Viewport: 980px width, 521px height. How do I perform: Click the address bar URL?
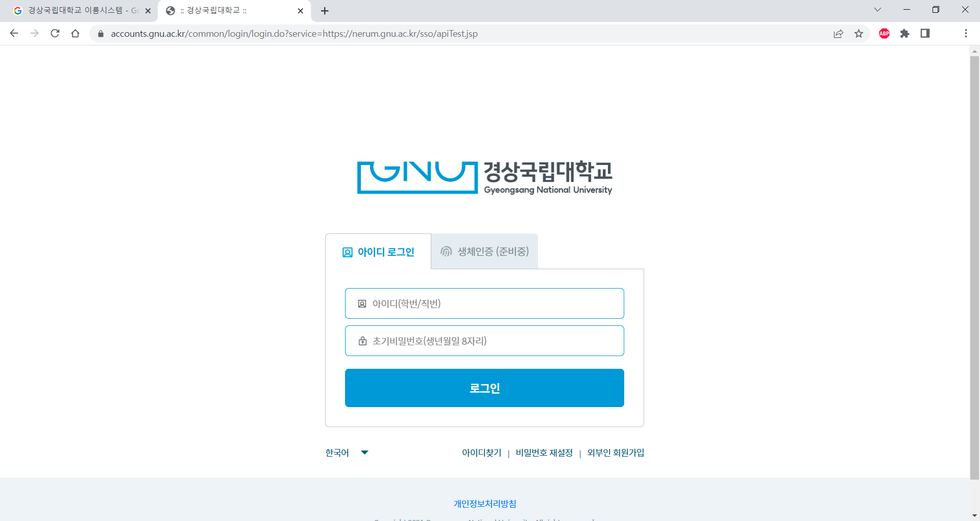(294, 34)
